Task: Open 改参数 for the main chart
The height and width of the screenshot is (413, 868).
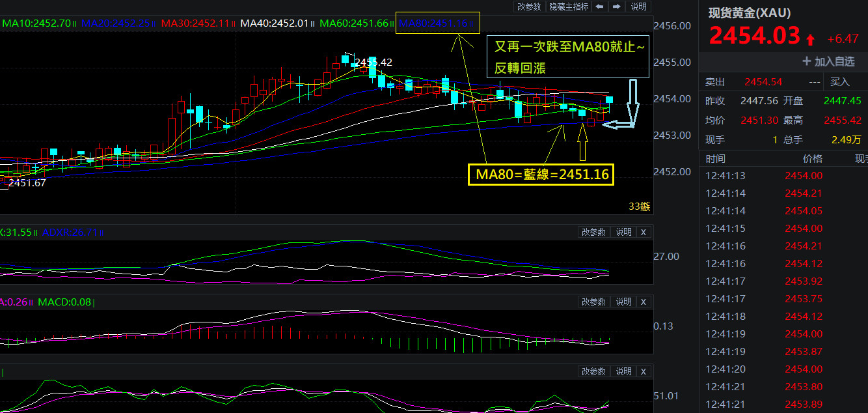Action: point(529,7)
